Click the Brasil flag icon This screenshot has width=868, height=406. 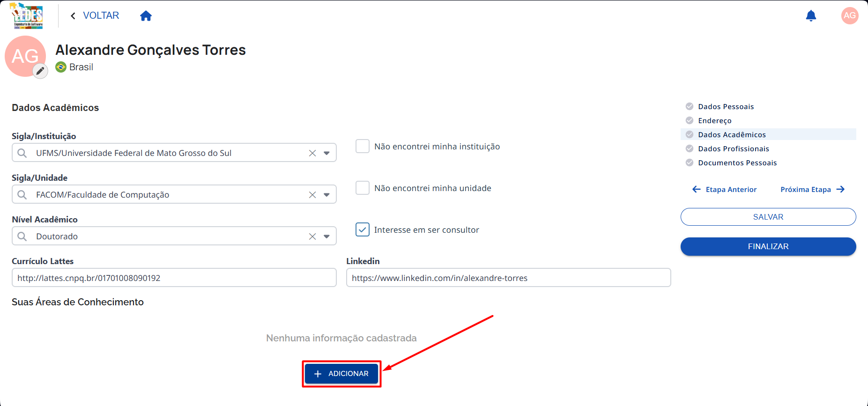click(61, 67)
